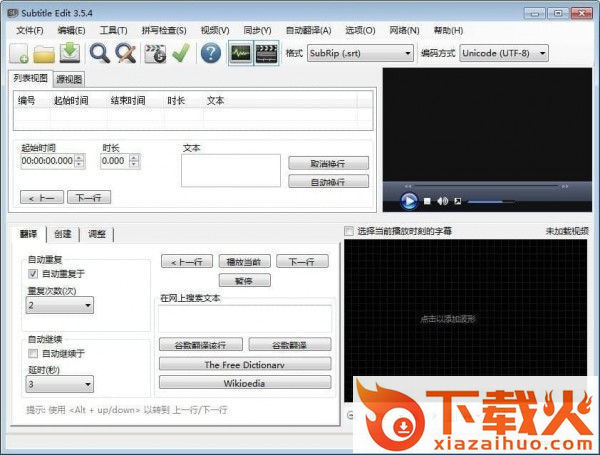The height and width of the screenshot is (455, 600).
Task: Skip forward using seek bar right arrows
Action: click(565, 186)
